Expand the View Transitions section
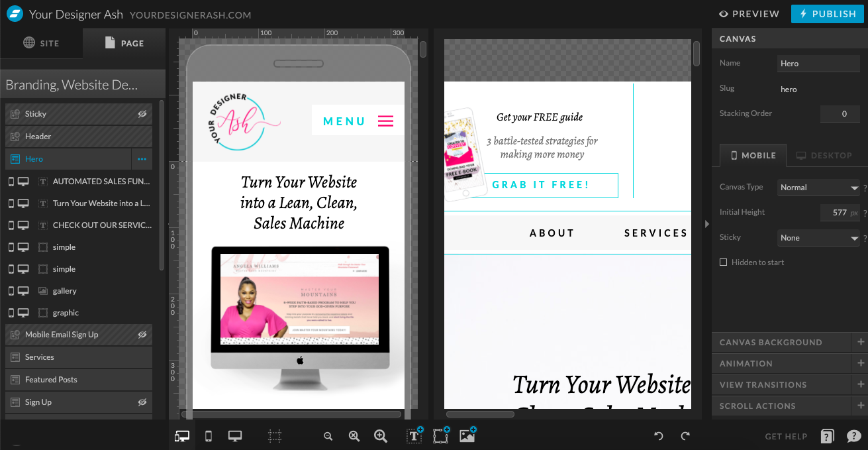 tap(790, 385)
